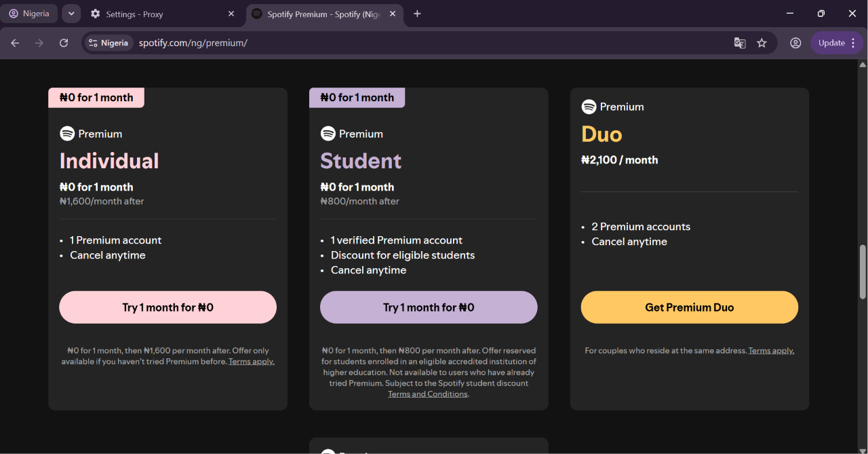Open Terms and Conditions link under Student plan
Screen dimensions: 868x454
(428, 394)
